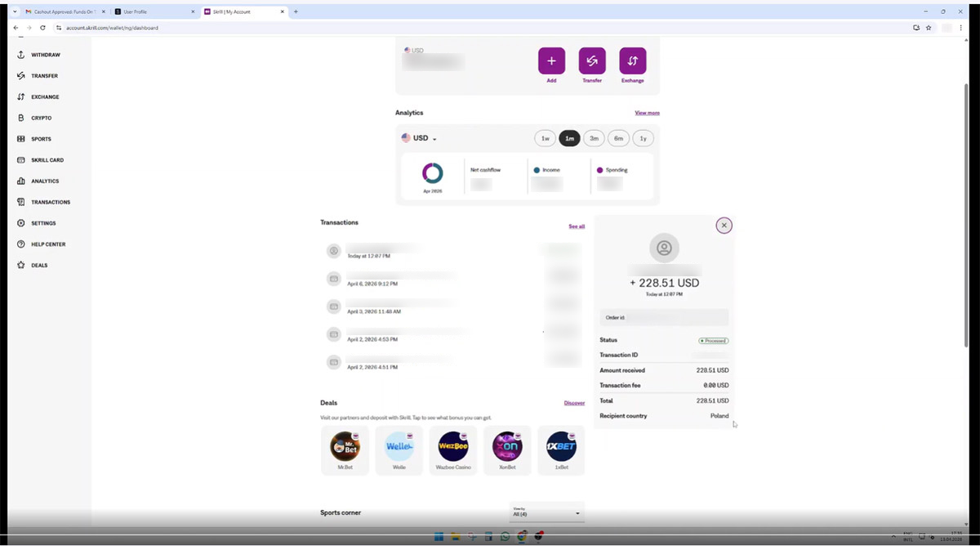
Task: Click the purple Transfer icon button
Action: pyautogui.click(x=592, y=60)
